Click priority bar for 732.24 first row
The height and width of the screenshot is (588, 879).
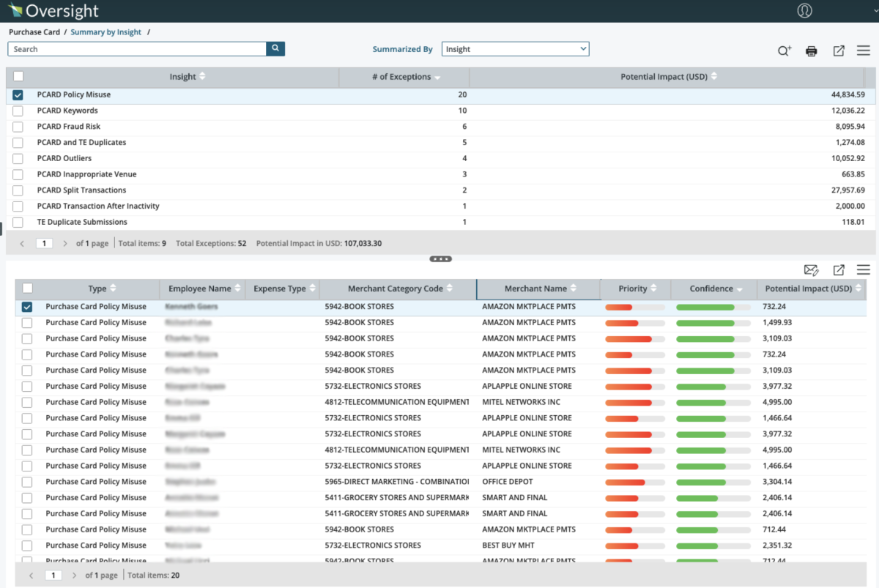click(x=634, y=307)
